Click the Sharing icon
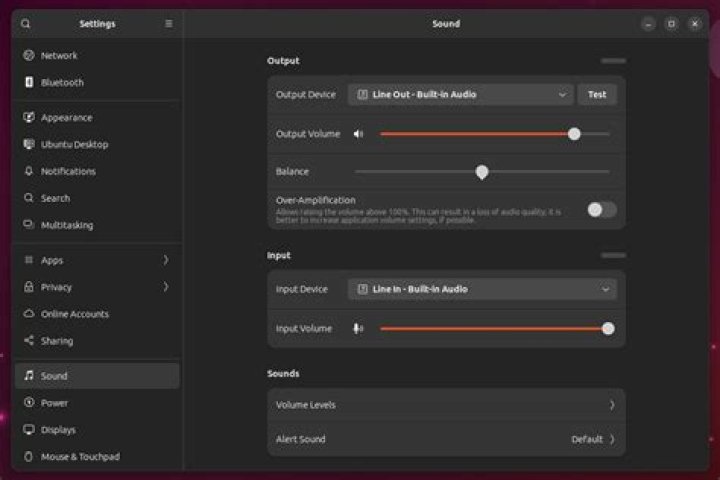Viewport: 720px width, 480px height. (x=29, y=340)
